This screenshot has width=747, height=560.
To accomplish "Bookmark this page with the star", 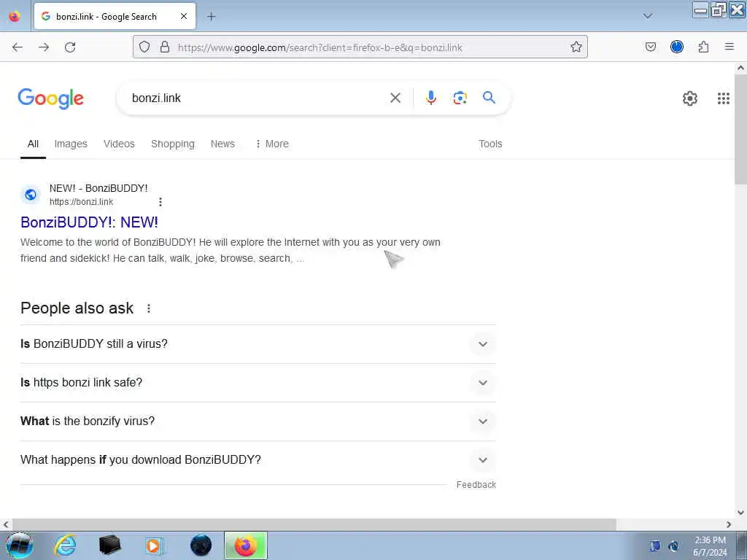I will (576, 47).
